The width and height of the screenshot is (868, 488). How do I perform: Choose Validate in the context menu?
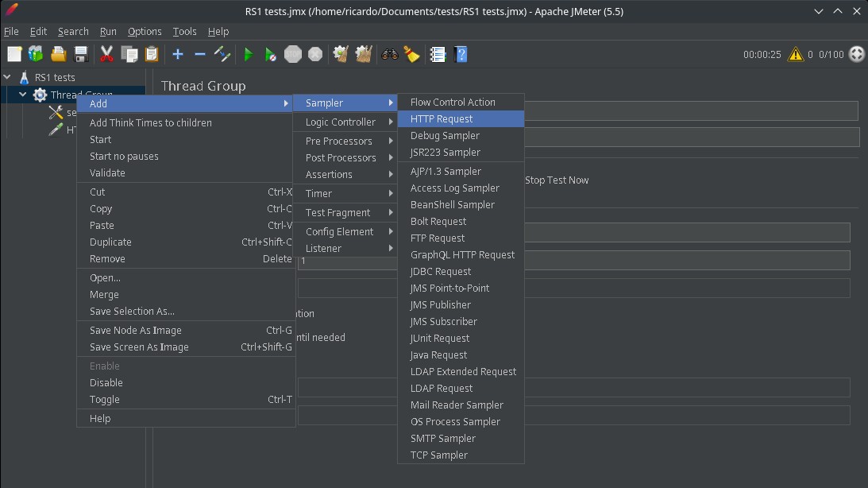click(186, 172)
